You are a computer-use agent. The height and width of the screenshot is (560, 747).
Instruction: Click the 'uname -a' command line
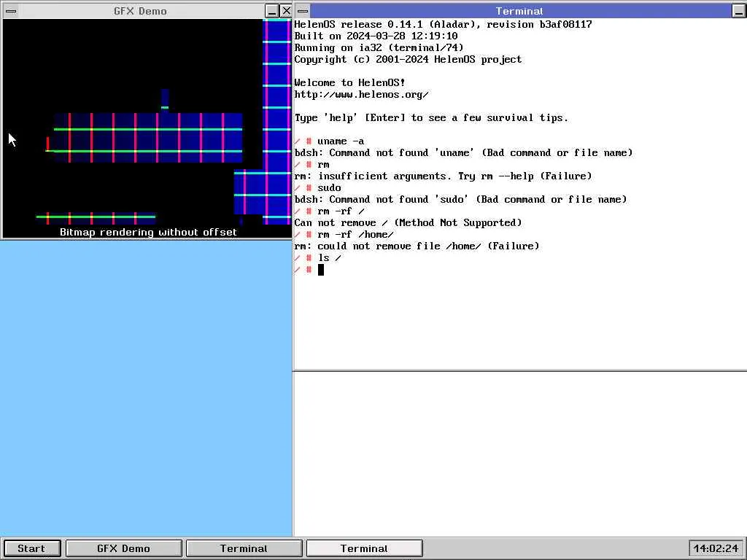(329, 141)
